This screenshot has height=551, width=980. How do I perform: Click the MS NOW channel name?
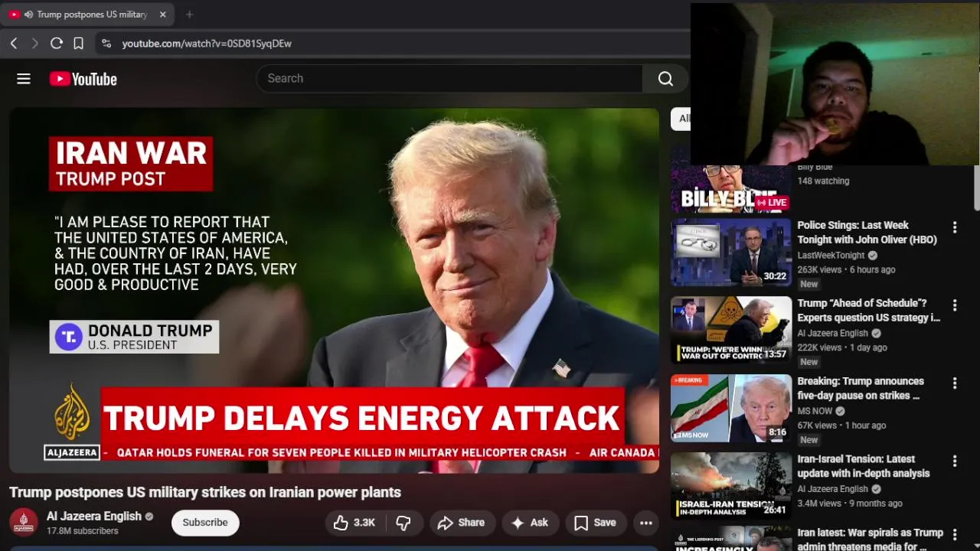point(815,411)
